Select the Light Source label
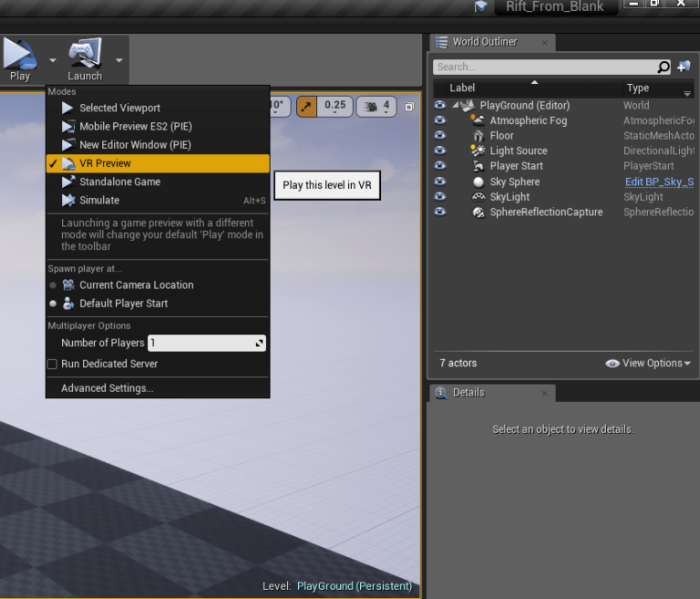Image resolution: width=700 pixels, height=599 pixels. tap(519, 151)
